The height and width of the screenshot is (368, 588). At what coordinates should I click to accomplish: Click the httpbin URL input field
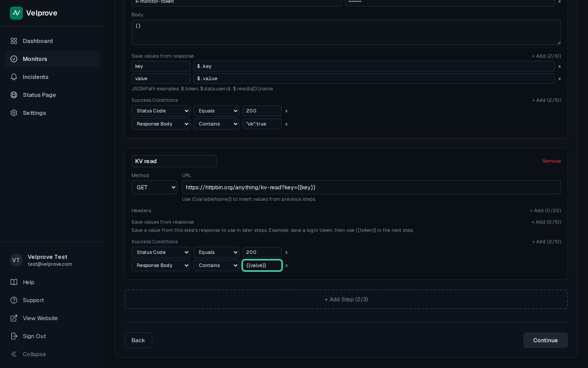pos(371,187)
